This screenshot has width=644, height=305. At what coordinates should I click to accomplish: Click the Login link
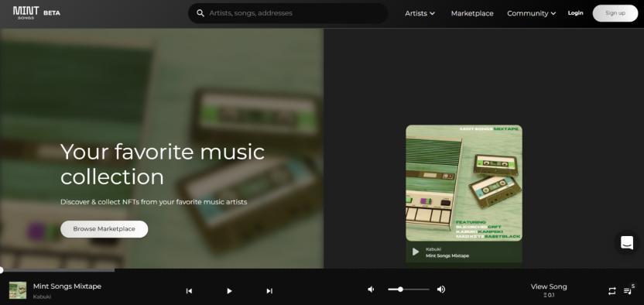point(575,13)
